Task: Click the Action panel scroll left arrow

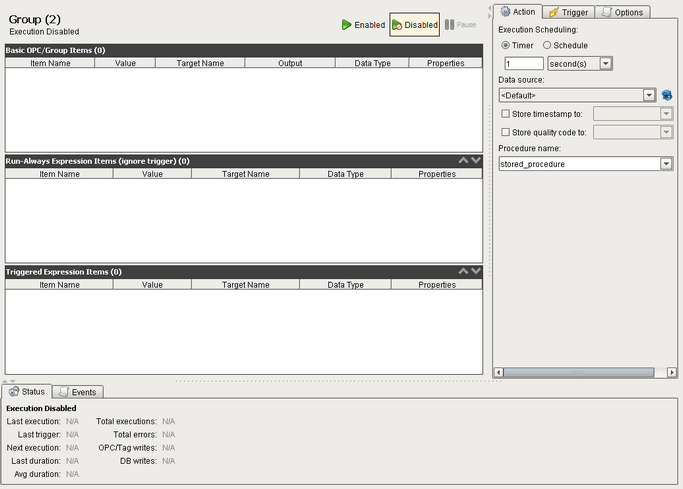Action: pyautogui.click(x=499, y=372)
